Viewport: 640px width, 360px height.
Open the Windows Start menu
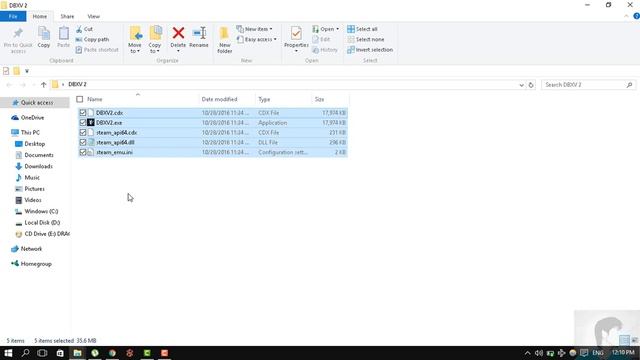point(8,353)
